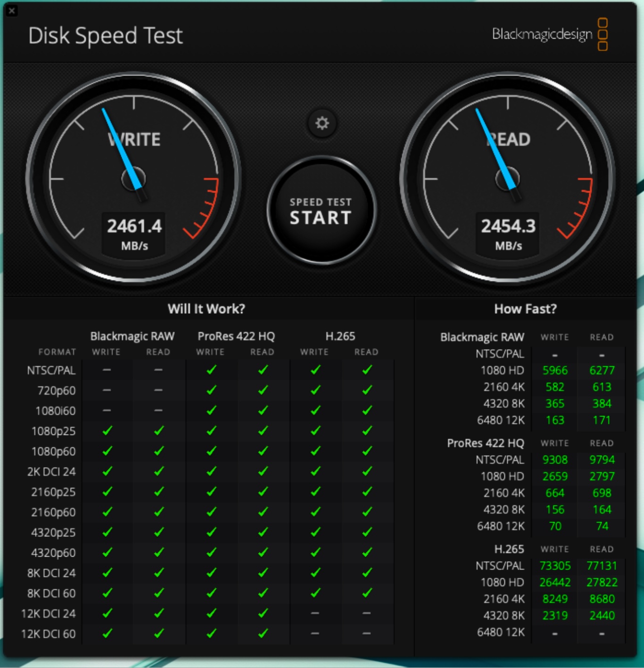The width and height of the screenshot is (644, 668).
Task: Click H.265 4320 8K read value 2440
Action: (x=602, y=615)
